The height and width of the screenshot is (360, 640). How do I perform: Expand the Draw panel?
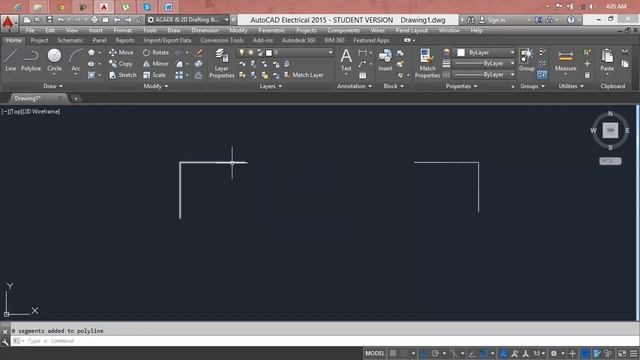coord(53,86)
